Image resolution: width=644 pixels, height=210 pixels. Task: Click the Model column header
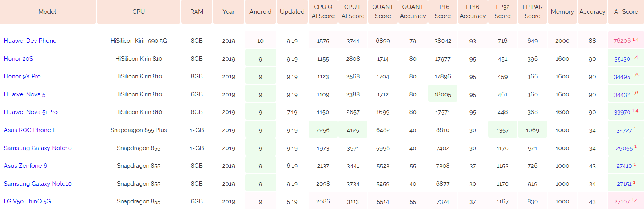point(47,12)
